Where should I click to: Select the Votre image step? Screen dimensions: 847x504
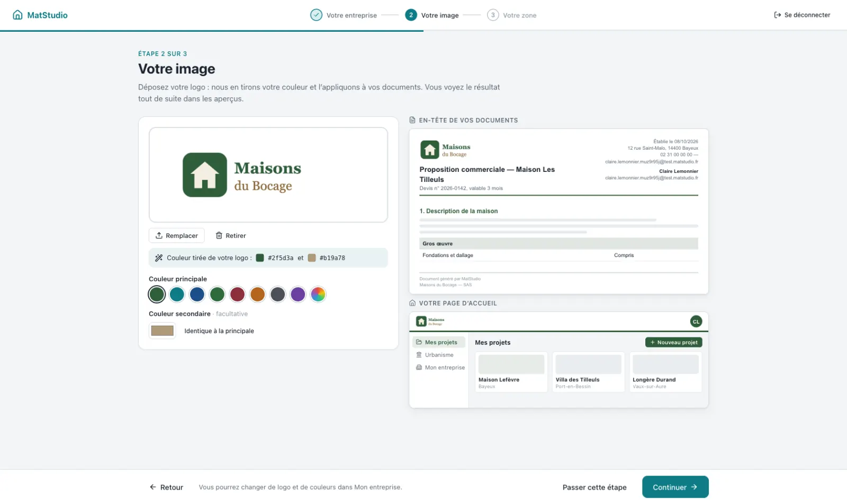point(432,15)
